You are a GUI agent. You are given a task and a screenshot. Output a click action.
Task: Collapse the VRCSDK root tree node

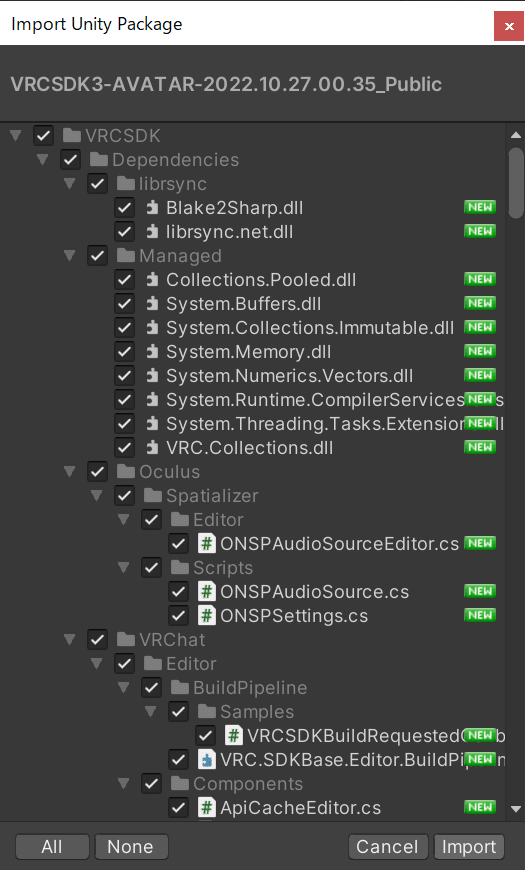(16, 135)
